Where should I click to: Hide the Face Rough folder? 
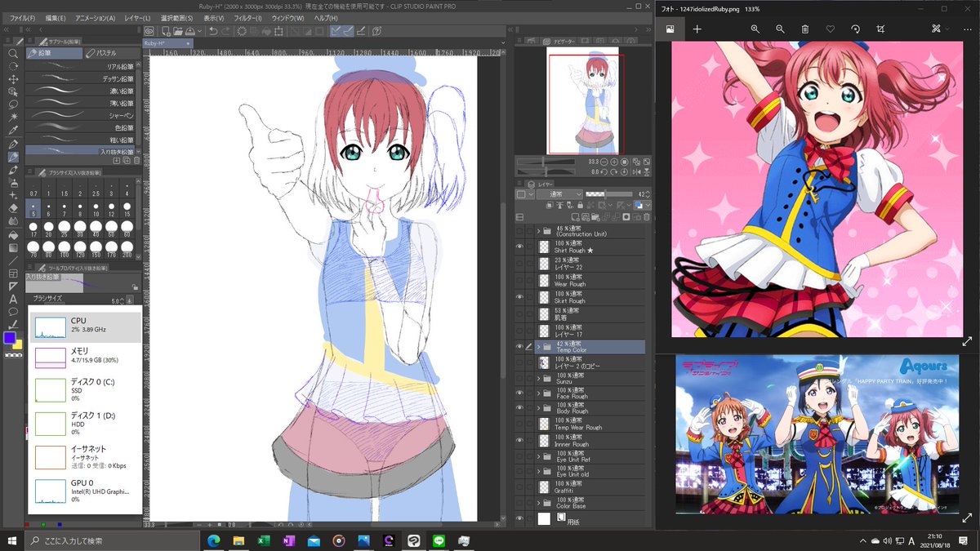click(x=519, y=393)
